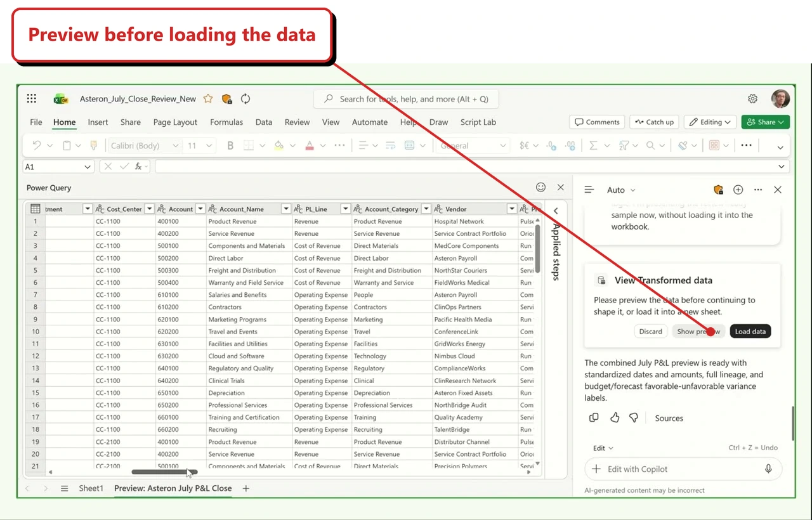812x520 pixels.
Task: Click the fill color bucket icon
Action: click(278, 145)
